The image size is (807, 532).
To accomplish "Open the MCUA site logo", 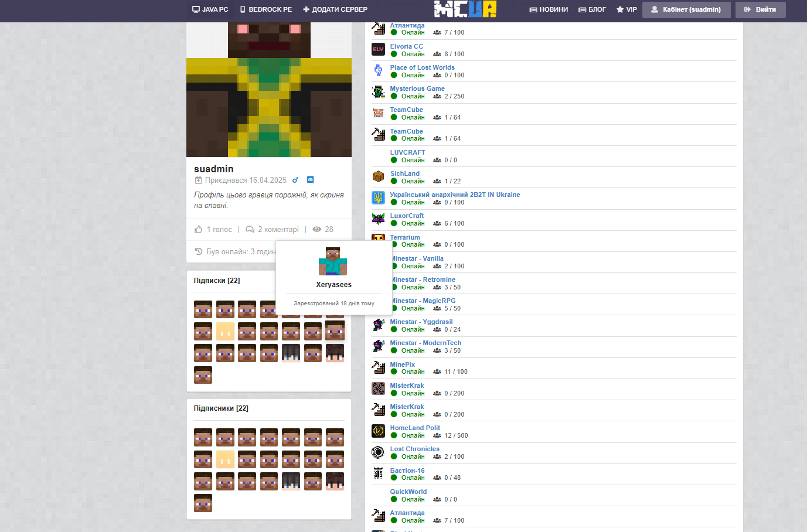I will (465, 9).
